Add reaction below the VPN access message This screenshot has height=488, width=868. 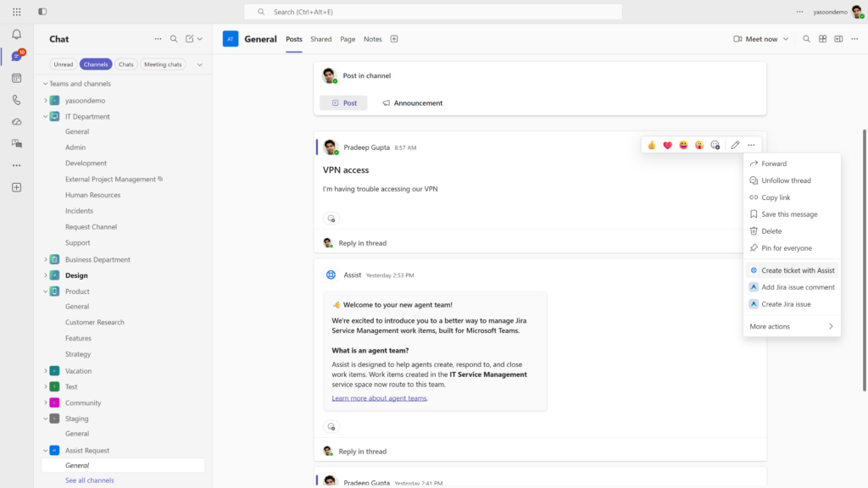point(331,219)
